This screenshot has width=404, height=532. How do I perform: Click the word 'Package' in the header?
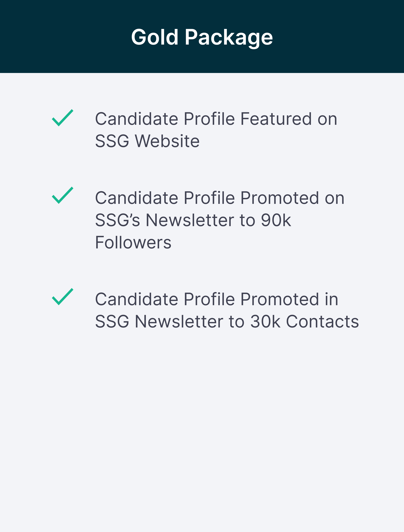pyautogui.click(x=229, y=38)
